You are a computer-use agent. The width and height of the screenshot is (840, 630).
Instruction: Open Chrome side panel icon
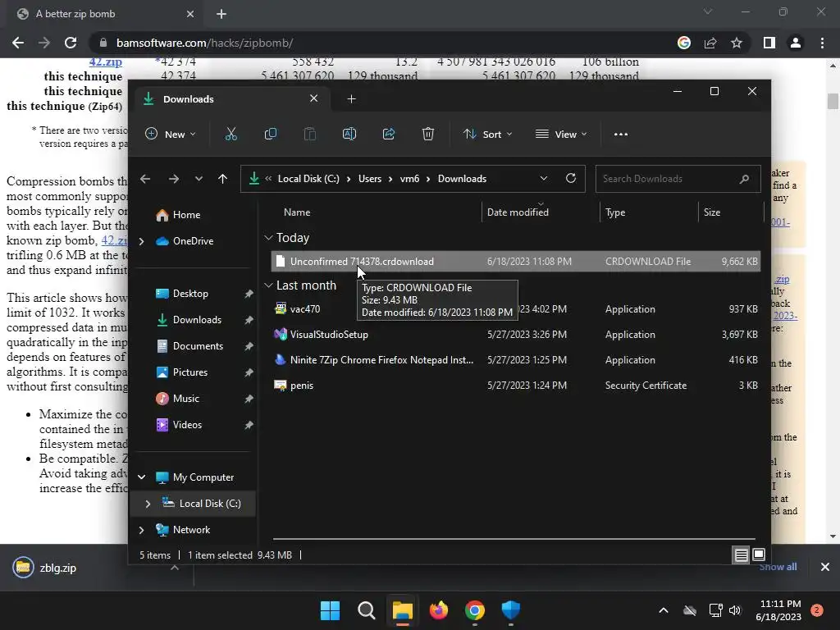click(769, 43)
